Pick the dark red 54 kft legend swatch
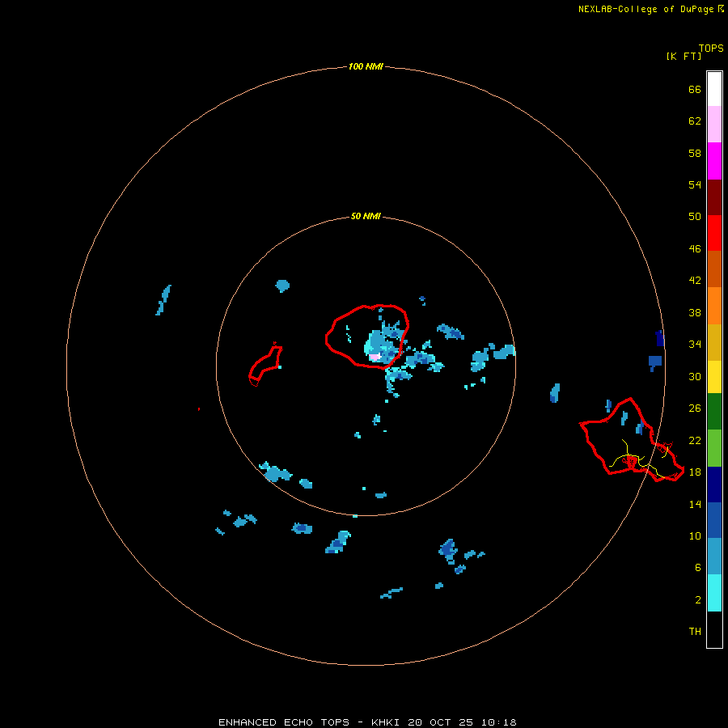The width and height of the screenshot is (728, 728). pyautogui.click(x=714, y=197)
